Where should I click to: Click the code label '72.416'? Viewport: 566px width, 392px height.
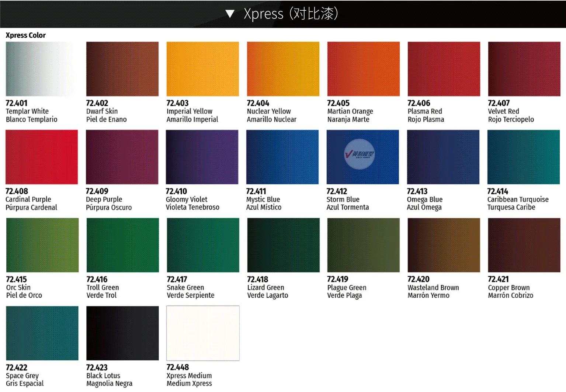pos(97,280)
